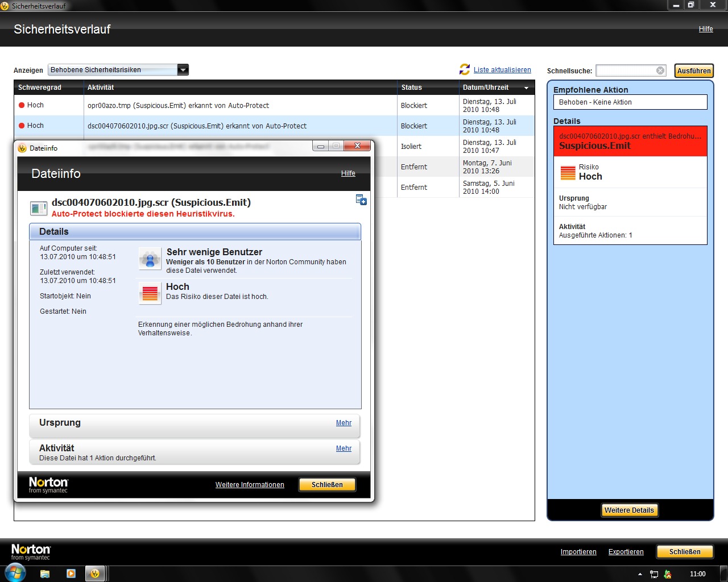The height and width of the screenshot is (582, 728).
Task: Click the red severity dot in the dsc004070602010 row
Action: pyautogui.click(x=22, y=126)
